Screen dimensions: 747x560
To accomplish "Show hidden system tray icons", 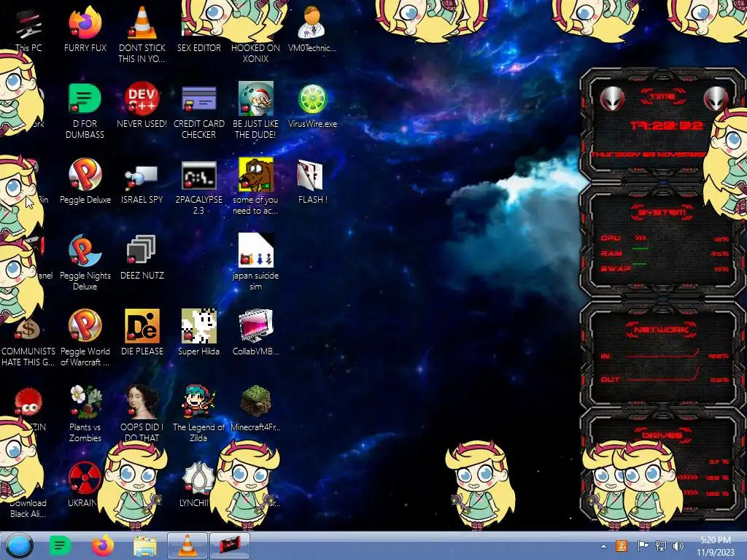I will 603,546.
